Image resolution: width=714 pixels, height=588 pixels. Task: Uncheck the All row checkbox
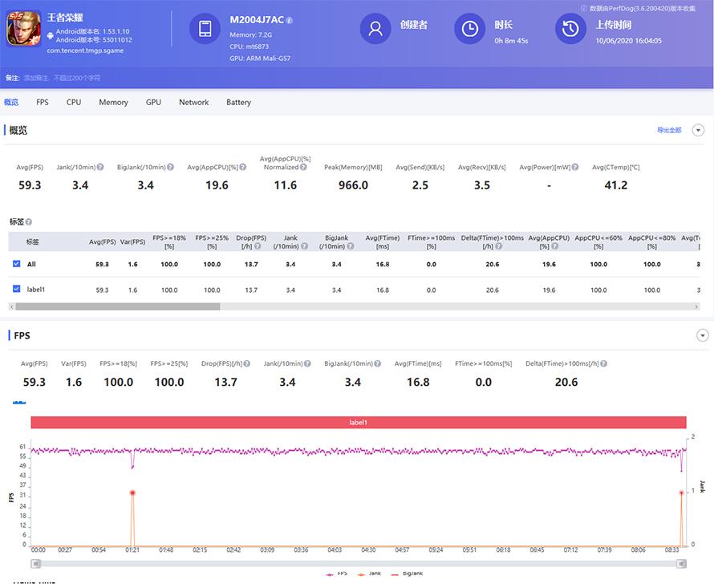pyautogui.click(x=17, y=264)
